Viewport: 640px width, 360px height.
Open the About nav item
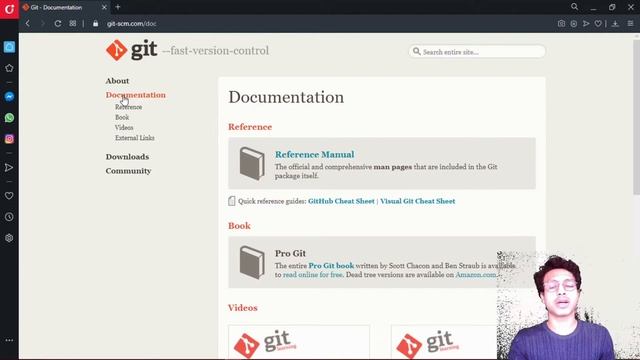pyautogui.click(x=117, y=81)
